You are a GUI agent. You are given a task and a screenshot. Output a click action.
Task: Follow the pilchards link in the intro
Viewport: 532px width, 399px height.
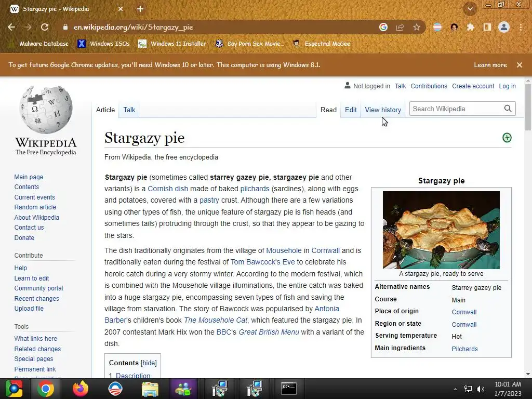click(x=255, y=189)
